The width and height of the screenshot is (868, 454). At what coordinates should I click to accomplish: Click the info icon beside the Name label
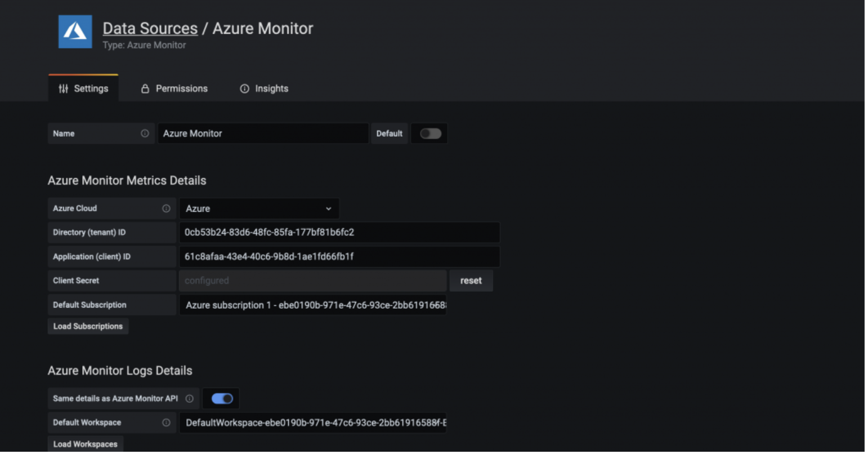click(145, 133)
